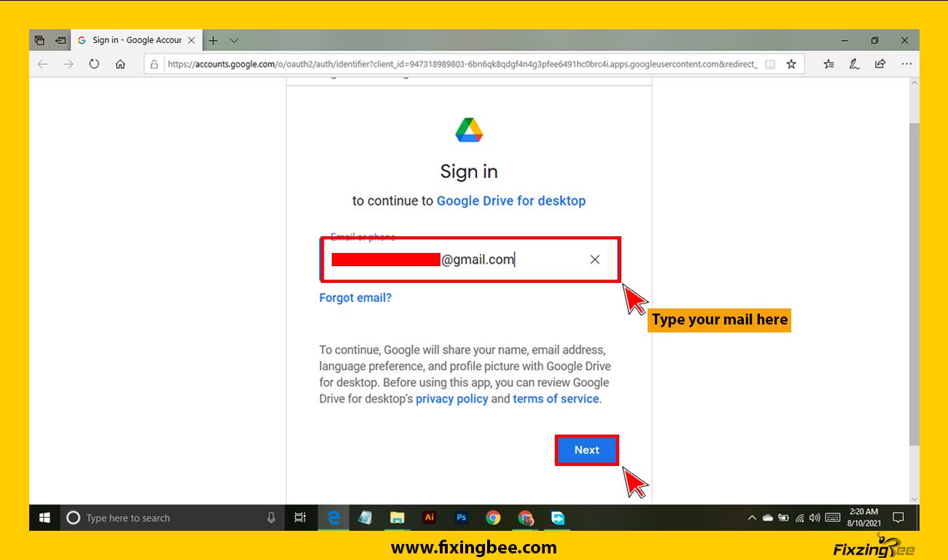Click the page vertical scrollbar
Screen dimensions: 948x560
tap(914, 284)
